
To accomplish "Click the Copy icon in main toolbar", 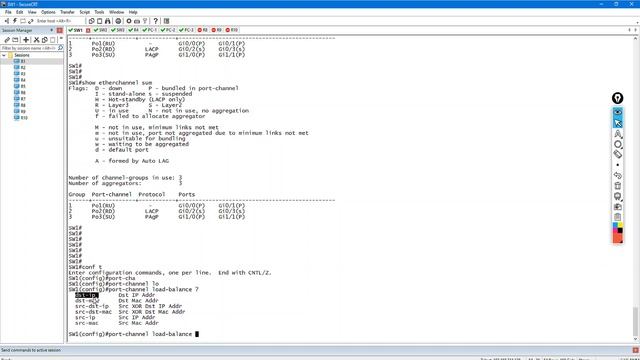I will coord(91,21).
